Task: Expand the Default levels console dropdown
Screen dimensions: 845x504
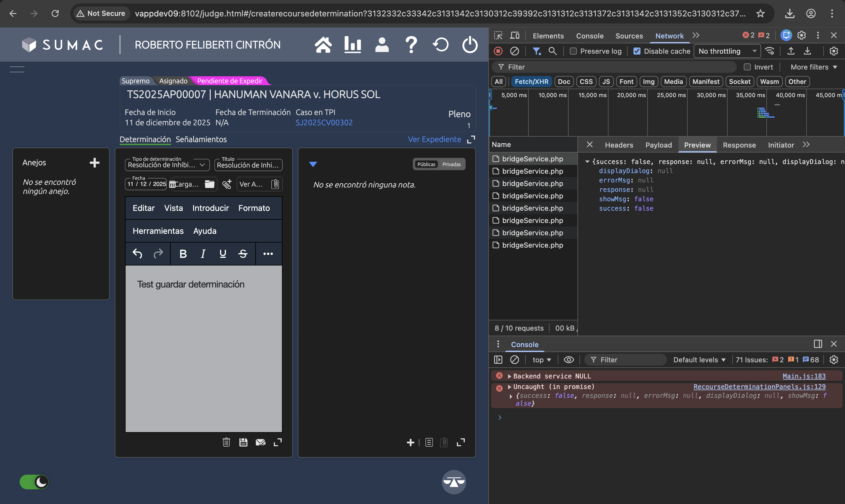Action: [699, 360]
